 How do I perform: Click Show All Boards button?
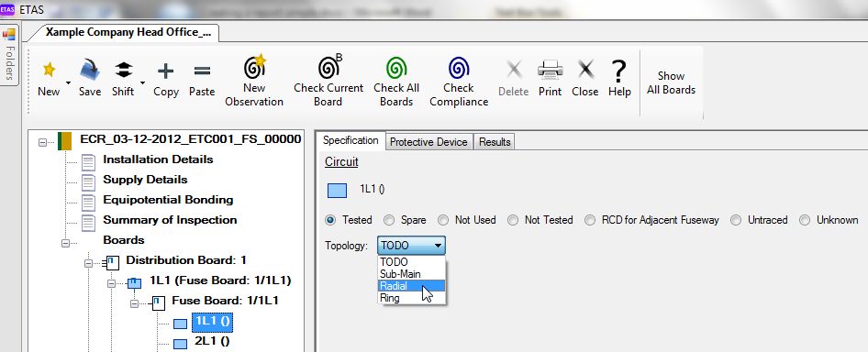click(x=671, y=82)
